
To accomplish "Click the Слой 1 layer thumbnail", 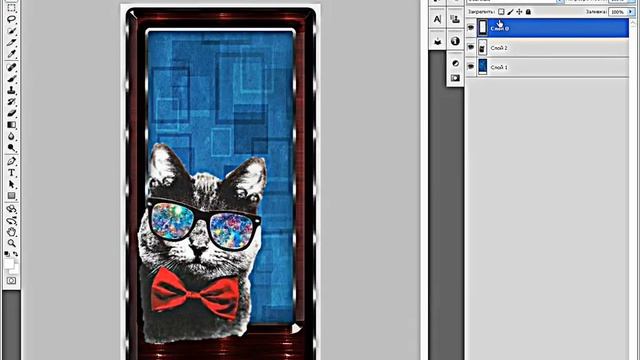I will point(482,67).
